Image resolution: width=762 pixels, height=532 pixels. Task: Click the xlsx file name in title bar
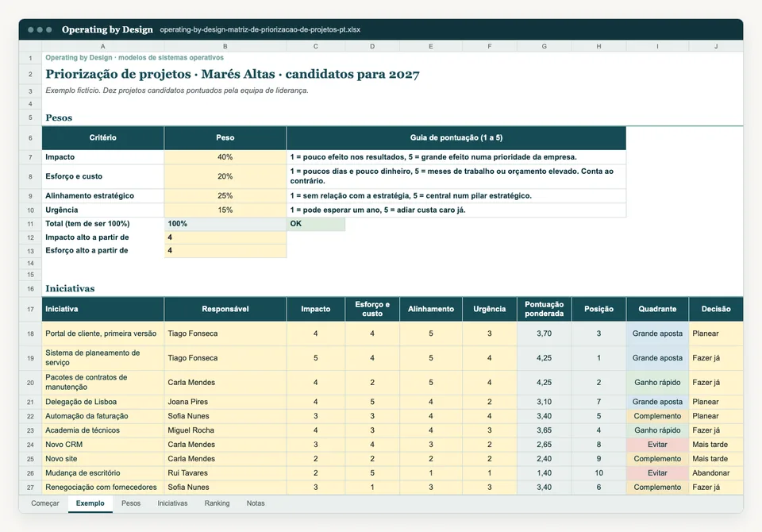click(260, 29)
